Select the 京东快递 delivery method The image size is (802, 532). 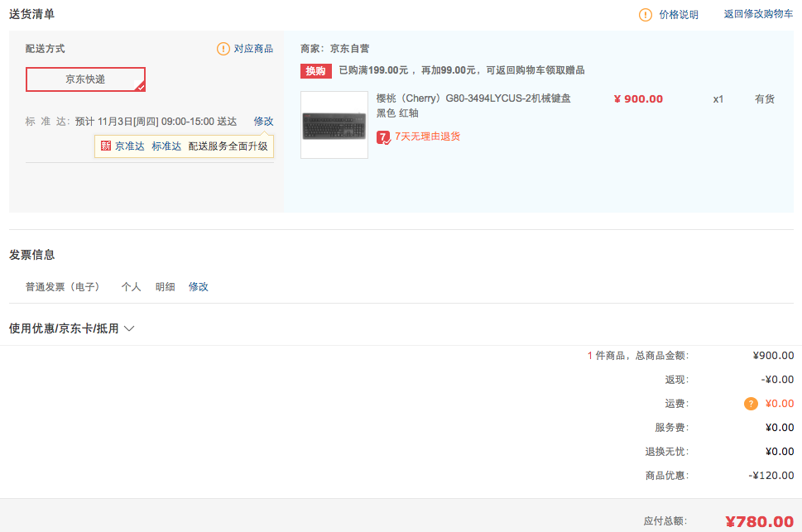[x=85, y=79]
